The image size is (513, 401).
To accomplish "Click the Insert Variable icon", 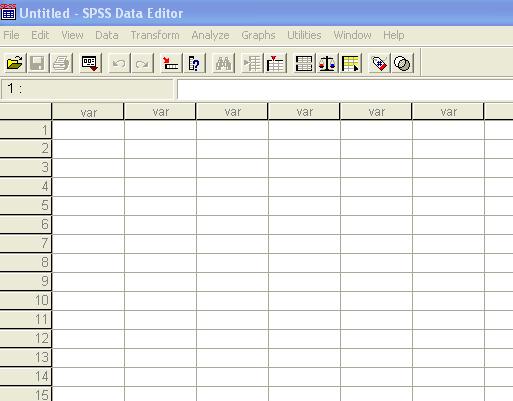I will tap(275, 63).
